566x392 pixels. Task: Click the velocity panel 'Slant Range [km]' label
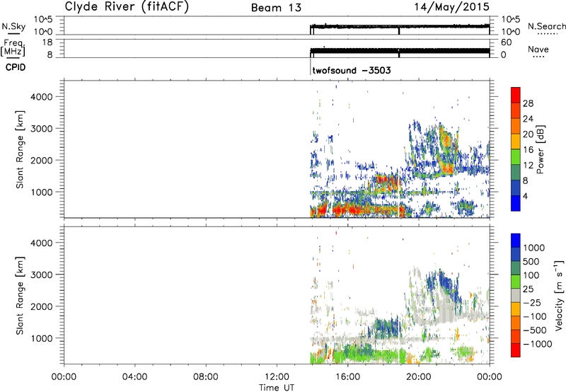20,295
